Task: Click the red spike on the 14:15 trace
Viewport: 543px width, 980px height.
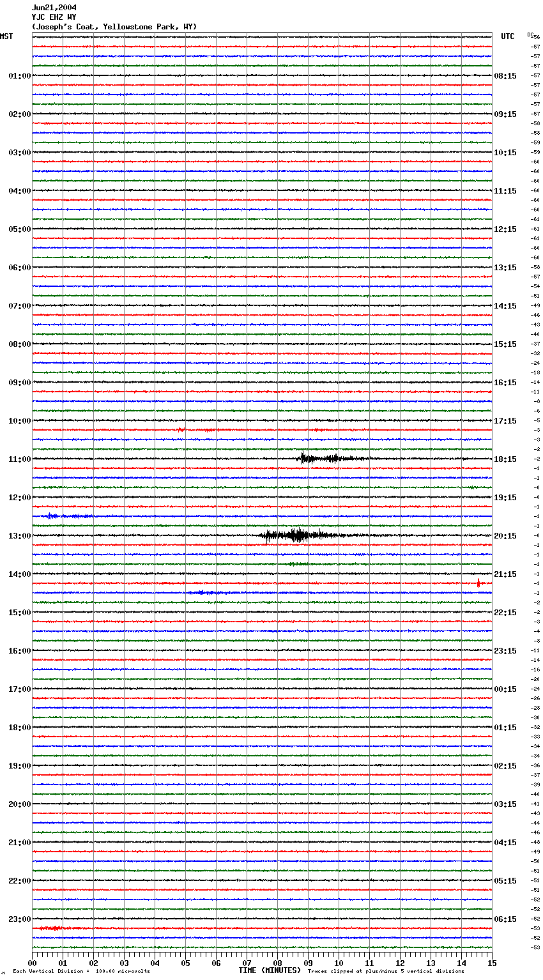Action: point(478,583)
